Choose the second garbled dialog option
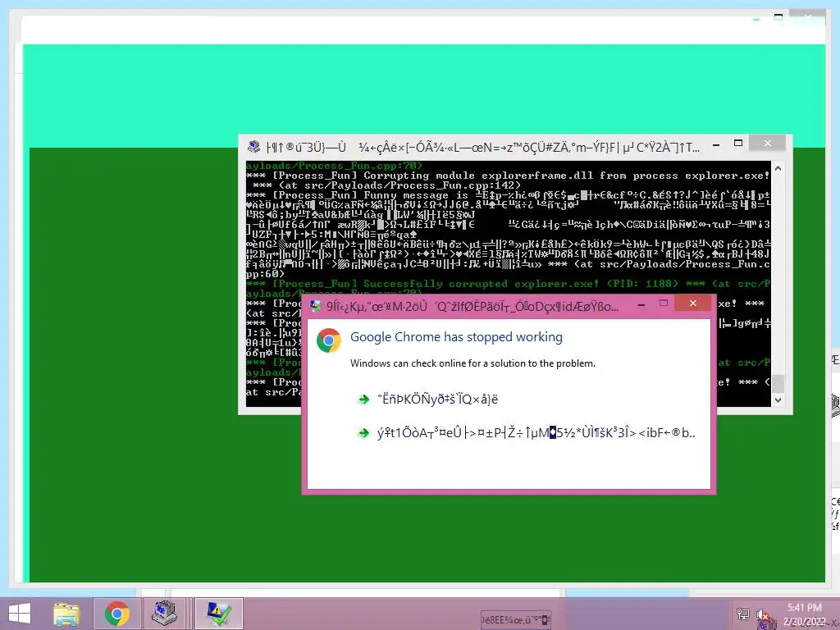840x630 pixels. 527,433
